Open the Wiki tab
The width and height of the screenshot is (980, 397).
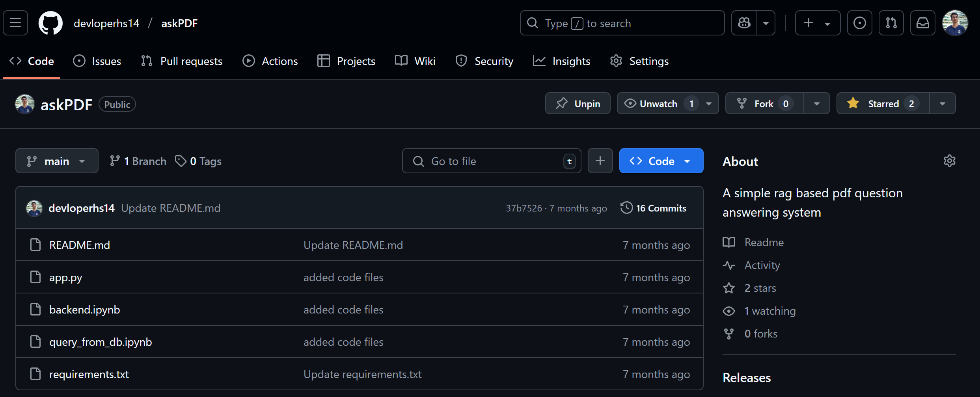(x=415, y=61)
